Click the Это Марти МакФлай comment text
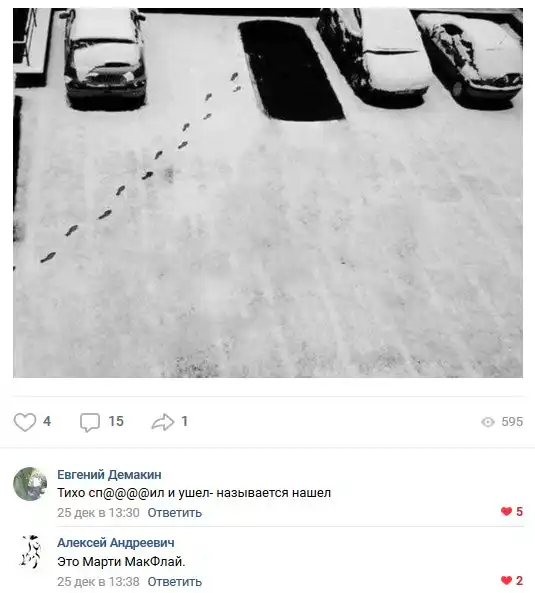Image resolution: width=535 pixels, height=593 pixels. point(121,562)
